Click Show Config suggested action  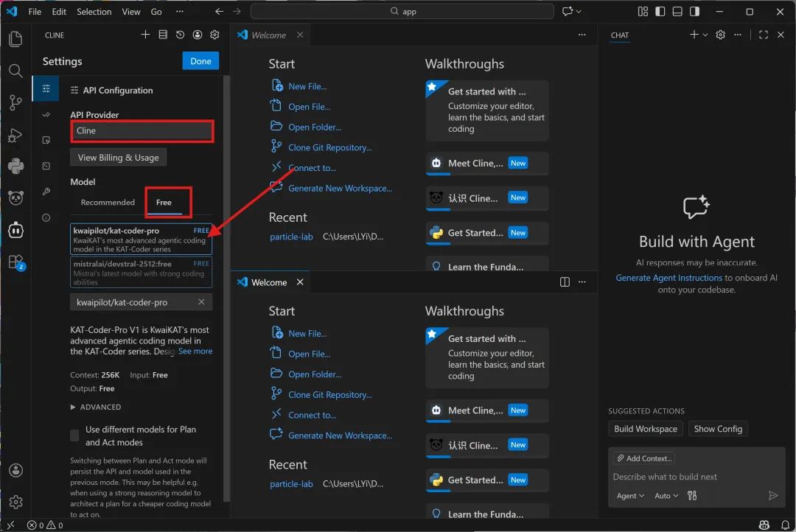tap(718, 428)
